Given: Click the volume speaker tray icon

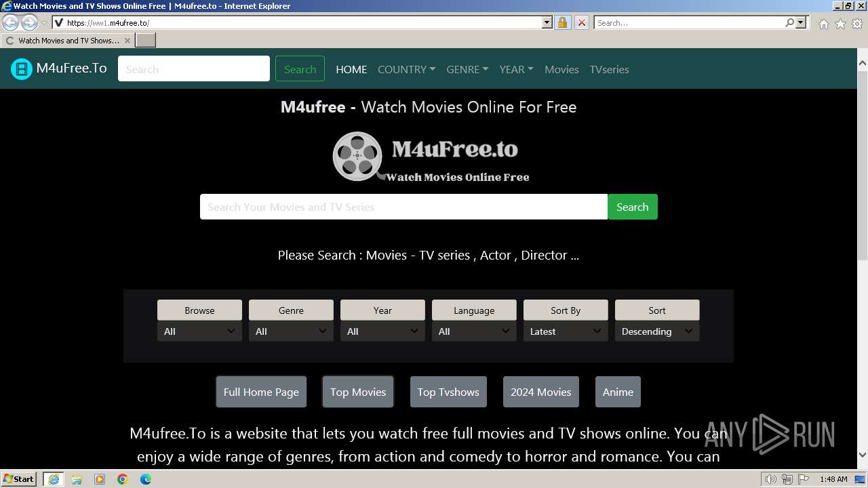Looking at the screenshot, I should pyautogui.click(x=771, y=479).
